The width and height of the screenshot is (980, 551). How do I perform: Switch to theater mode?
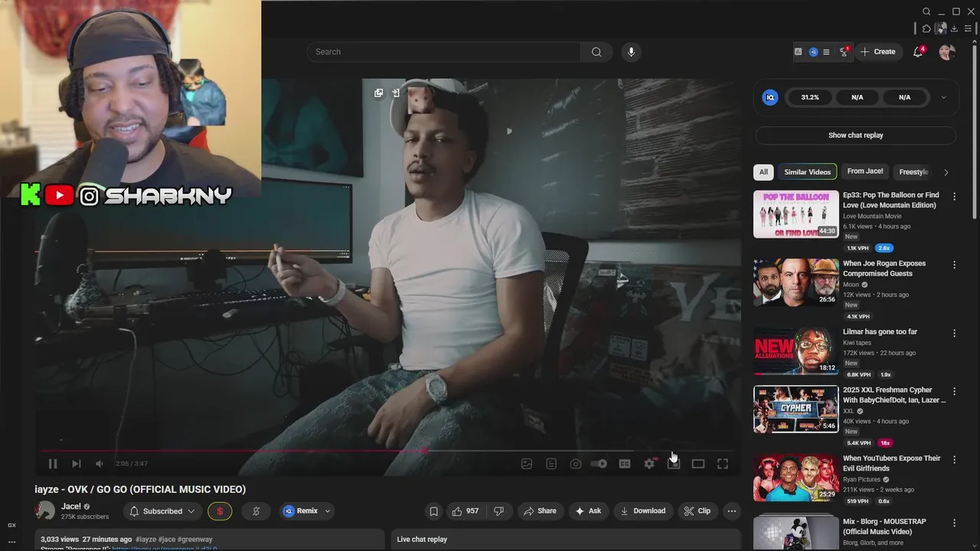tap(698, 464)
